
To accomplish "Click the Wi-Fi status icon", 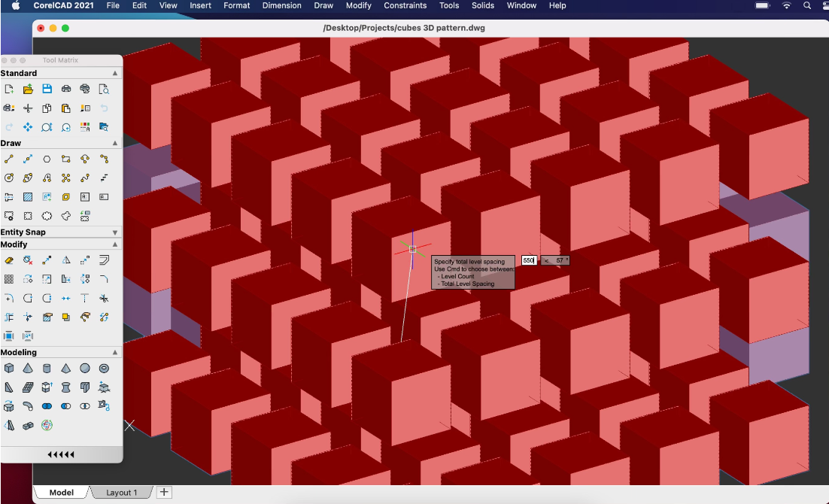I will pyautogui.click(x=787, y=5).
